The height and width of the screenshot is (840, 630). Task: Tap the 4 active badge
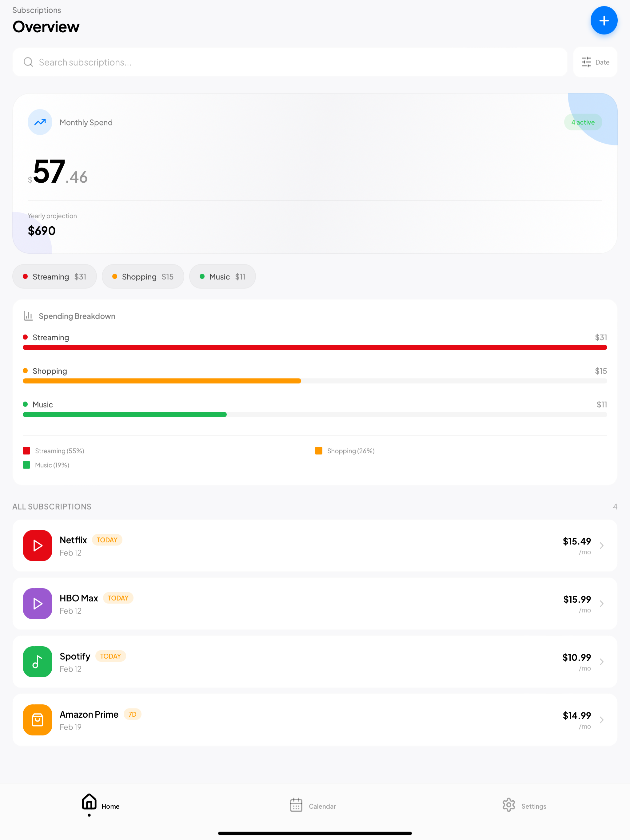(x=583, y=122)
